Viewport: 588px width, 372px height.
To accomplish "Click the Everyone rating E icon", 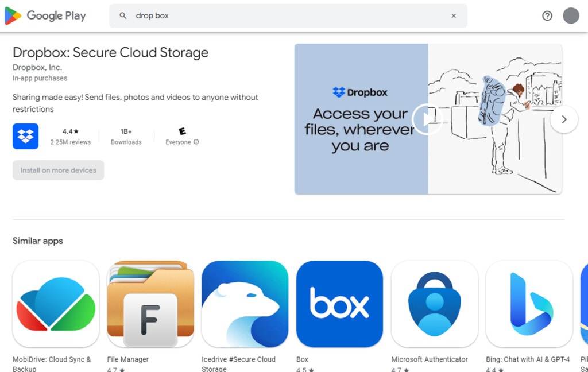I will [182, 131].
